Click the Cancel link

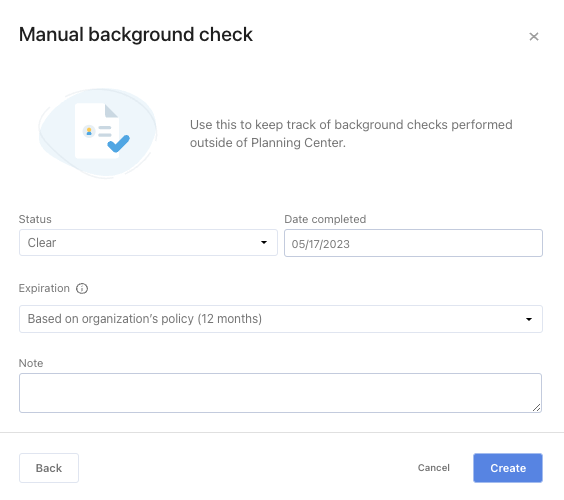click(x=433, y=468)
